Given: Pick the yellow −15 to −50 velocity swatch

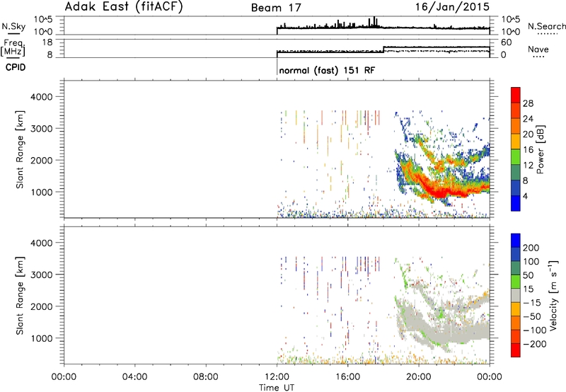Looking at the screenshot, I should tap(516, 310).
